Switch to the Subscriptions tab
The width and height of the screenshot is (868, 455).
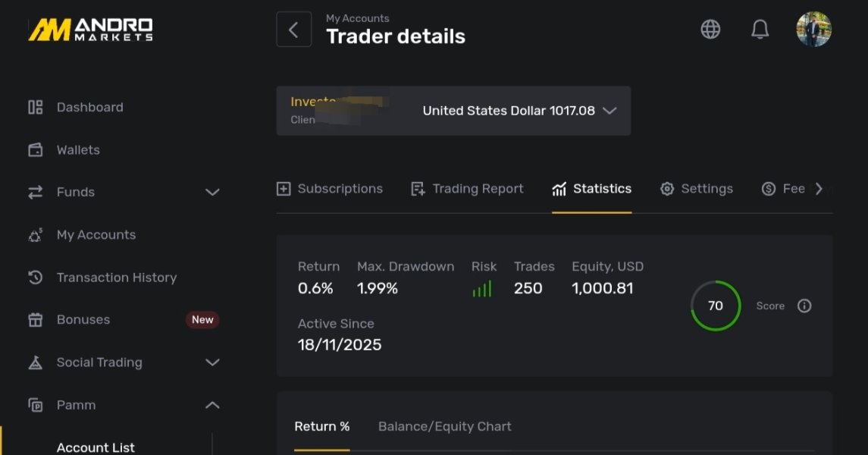(330, 189)
